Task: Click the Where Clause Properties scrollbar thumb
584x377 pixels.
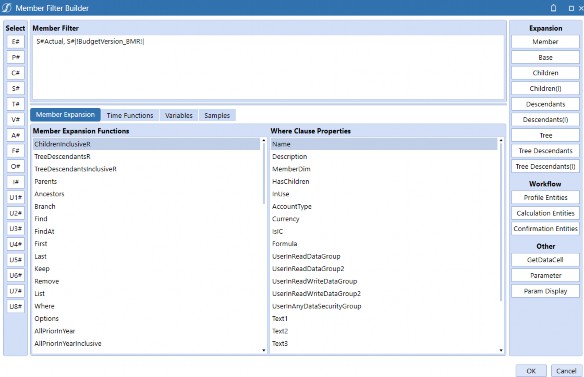Action: tap(501, 222)
